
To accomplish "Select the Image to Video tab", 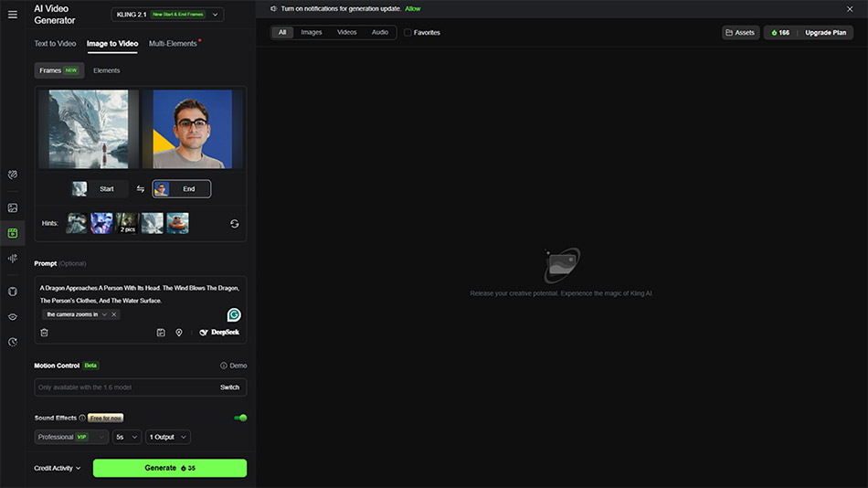I will 112,43.
